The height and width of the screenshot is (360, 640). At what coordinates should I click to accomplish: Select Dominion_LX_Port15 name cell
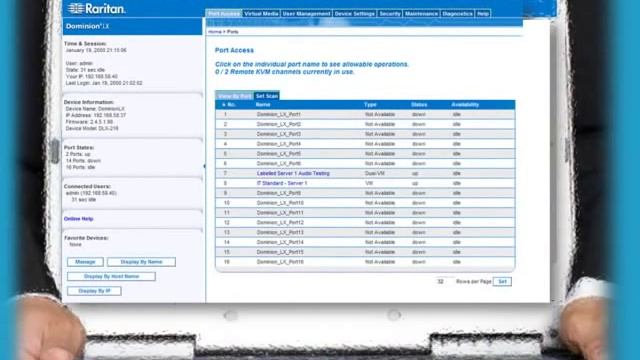click(280, 252)
